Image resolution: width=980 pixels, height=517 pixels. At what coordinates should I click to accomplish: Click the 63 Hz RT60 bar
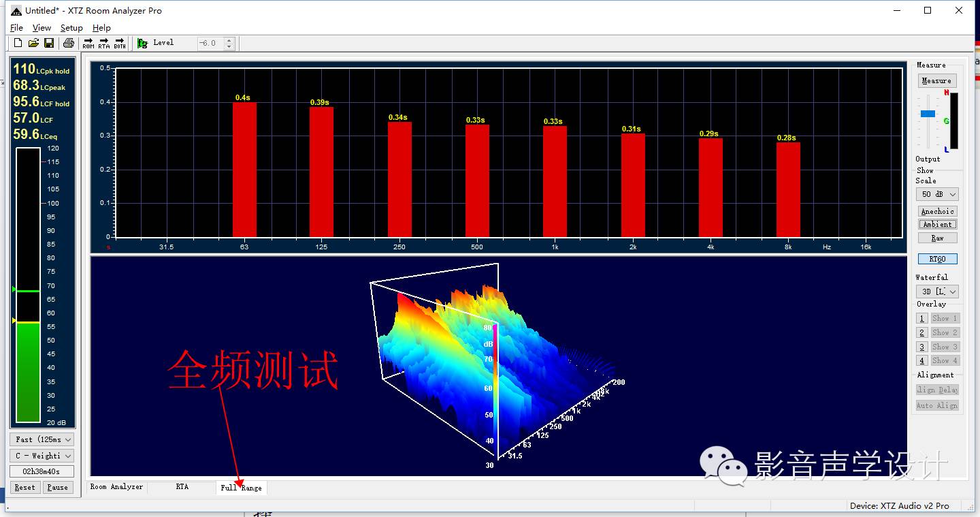click(244, 170)
